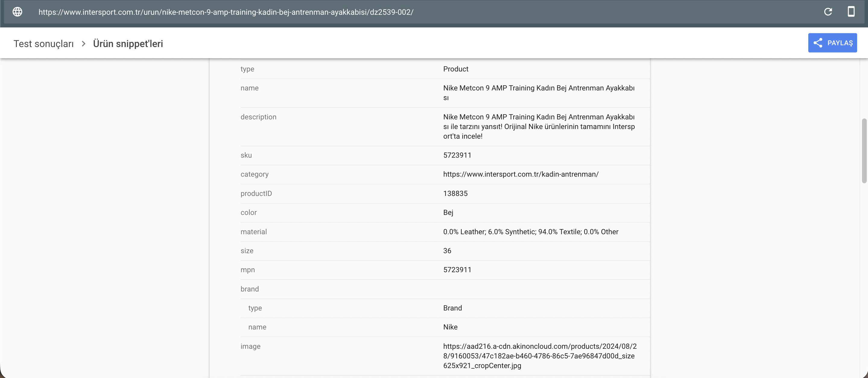
Task: Select the category URL value
Action: point(521,174)
